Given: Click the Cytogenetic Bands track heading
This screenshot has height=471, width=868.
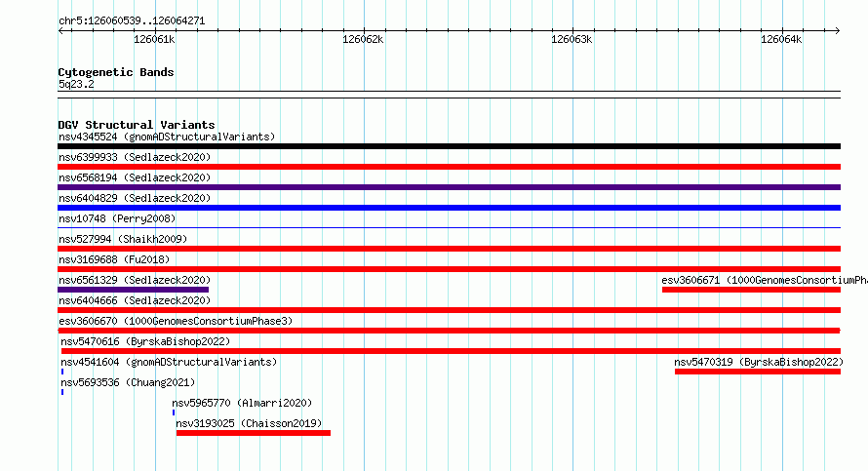Looking at the screenshot, I should [x=116, y=72].
